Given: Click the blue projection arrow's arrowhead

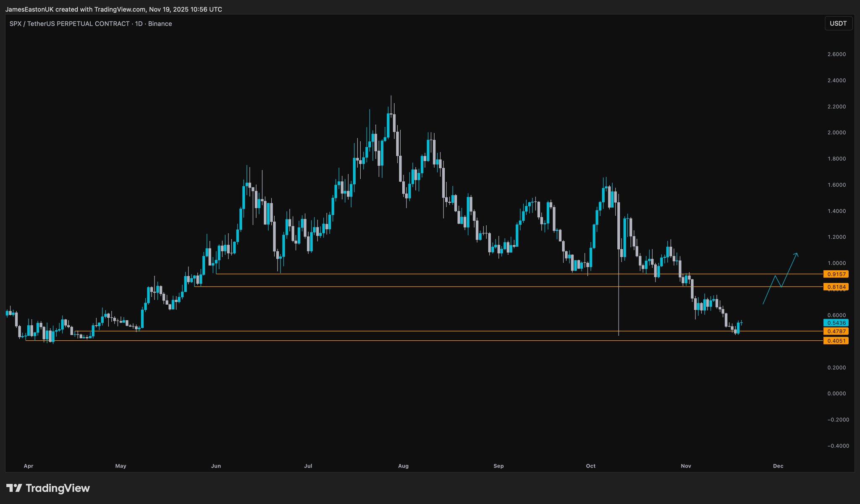Looking at the screenshot, I should (796, 254).
